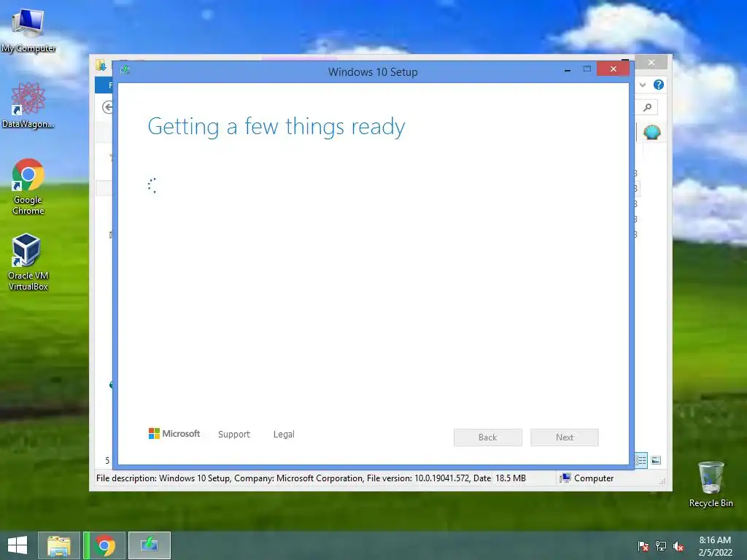
Task: Open the Action Center flag tray icon
Action: tap(643, 546)
